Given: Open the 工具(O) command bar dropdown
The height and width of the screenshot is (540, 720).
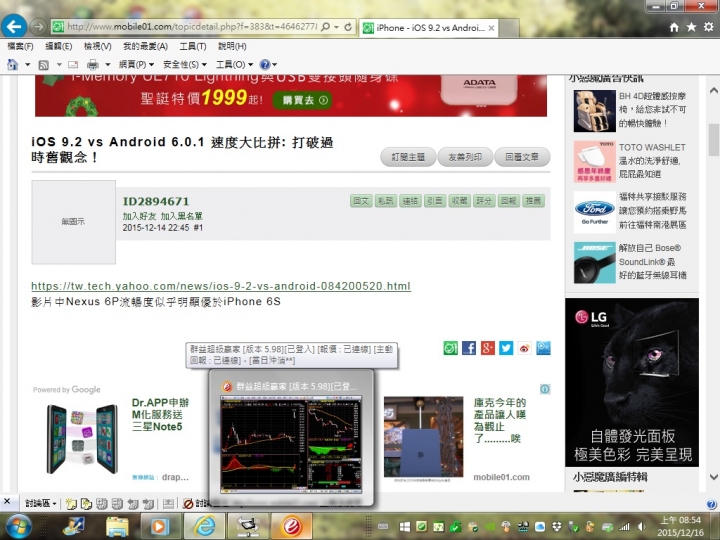Looking at the screenshot, I should pyautogui.click(x=234, y=64).
